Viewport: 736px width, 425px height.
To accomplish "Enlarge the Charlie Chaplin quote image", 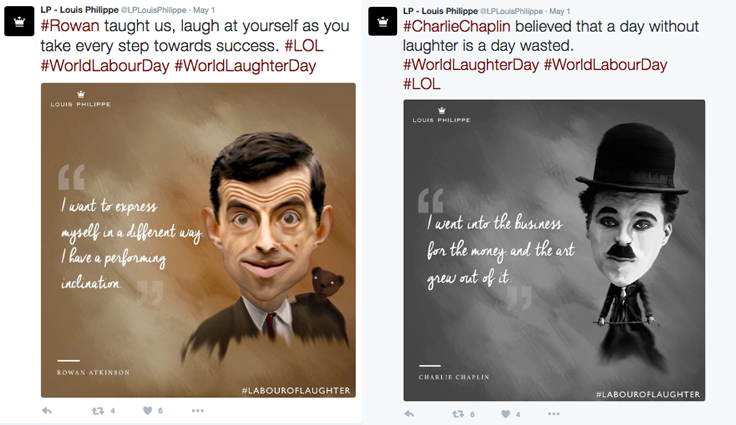I will point(554,250).
